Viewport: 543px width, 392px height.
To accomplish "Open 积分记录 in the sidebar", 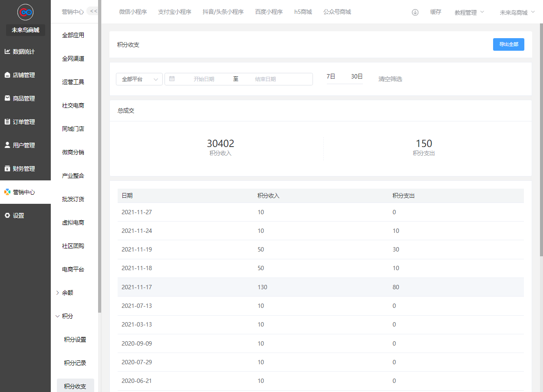I will click(75, 363).
